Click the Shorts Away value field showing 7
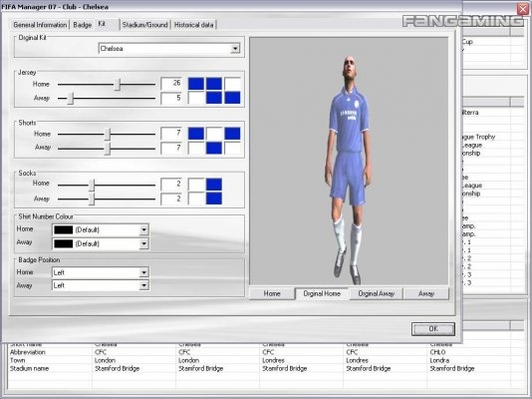The image size is (532, 399). tap(171, 149)
